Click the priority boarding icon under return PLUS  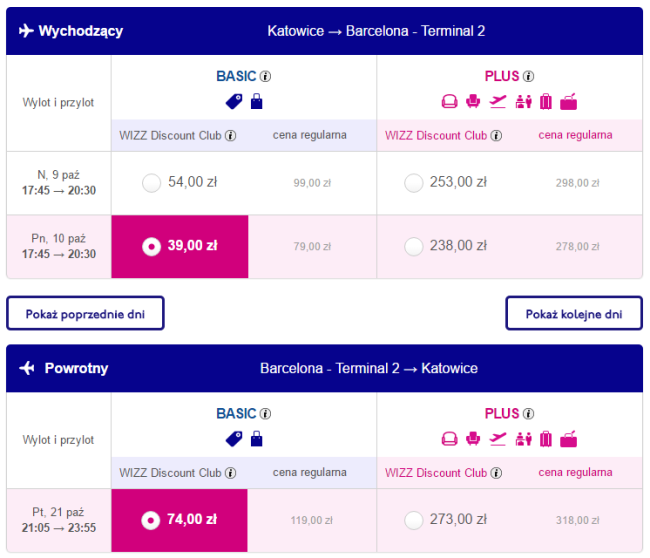[x=524, y=439]
